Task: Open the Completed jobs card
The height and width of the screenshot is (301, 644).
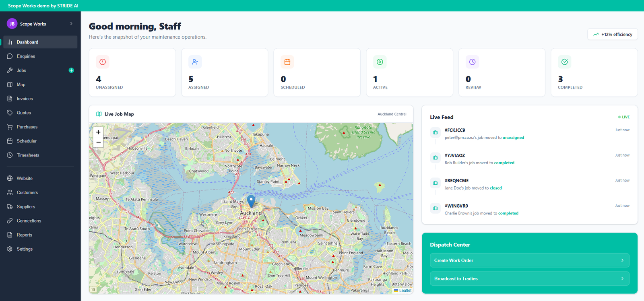Action: [594, 72]
